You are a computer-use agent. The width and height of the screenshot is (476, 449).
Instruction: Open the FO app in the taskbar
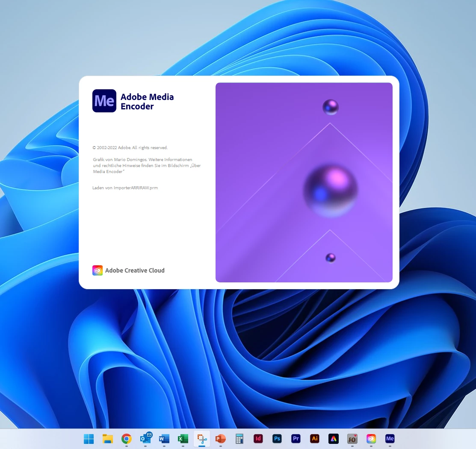coord(352,439)
